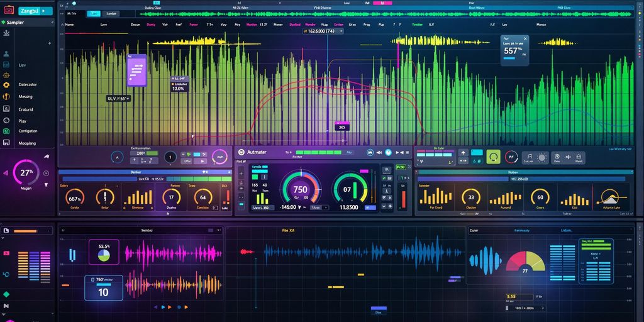The width and height of the screenshot is (644, 322).
Task: Click the up arrow toolbar button
Action: pos(464,152)
